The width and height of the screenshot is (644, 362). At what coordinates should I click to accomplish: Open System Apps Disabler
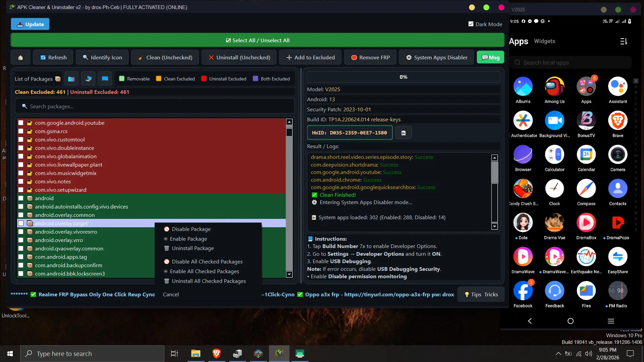click(x=436, y=57)
